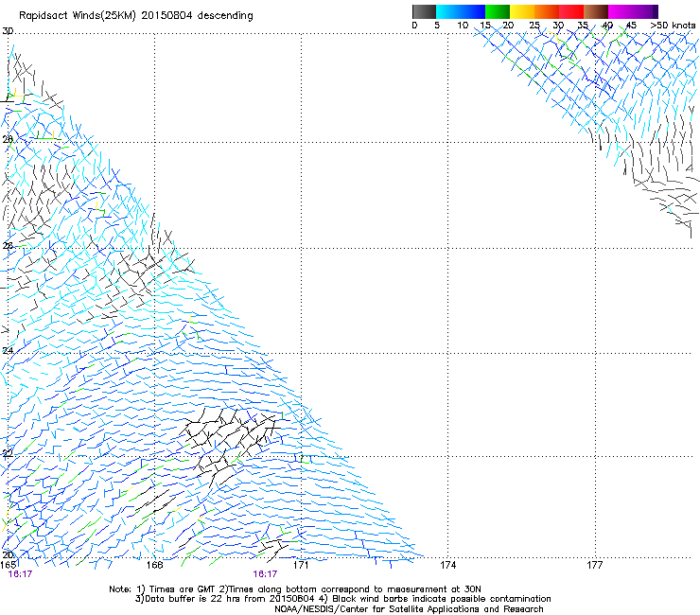Image resolution: width=700 pixels, height=615 pixels.
Task: Select the latitude "20" label at the bottom-left corner
Action: pyautogui.click(x=8, y=554)
